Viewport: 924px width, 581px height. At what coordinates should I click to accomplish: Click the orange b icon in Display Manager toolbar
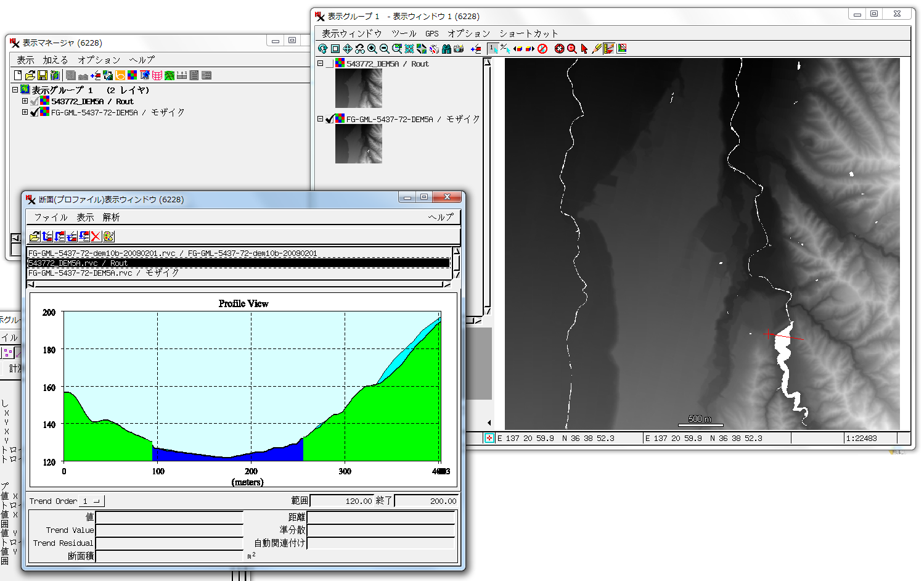pos(120,75)
